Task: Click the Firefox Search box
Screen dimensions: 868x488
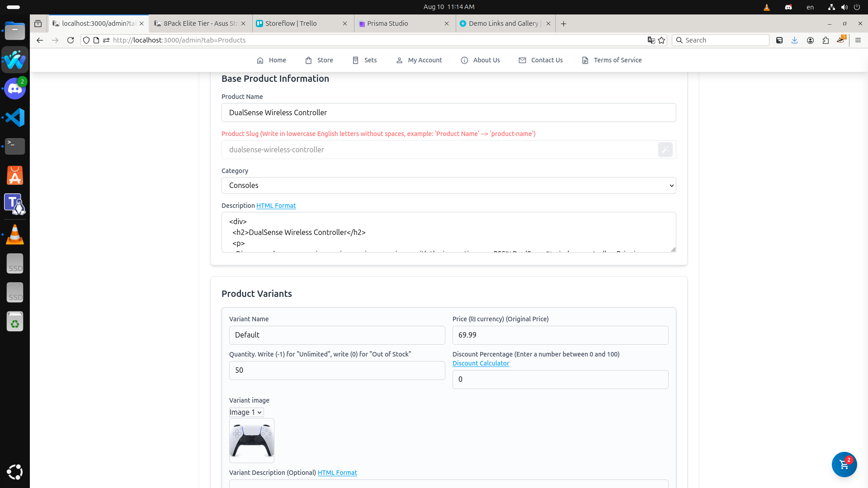Action: [x=721, y=40]
